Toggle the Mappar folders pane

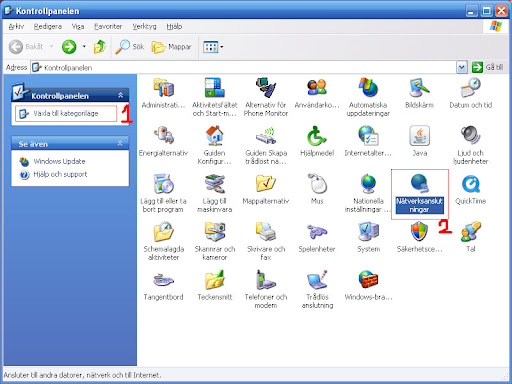click(x=172, y=47)
